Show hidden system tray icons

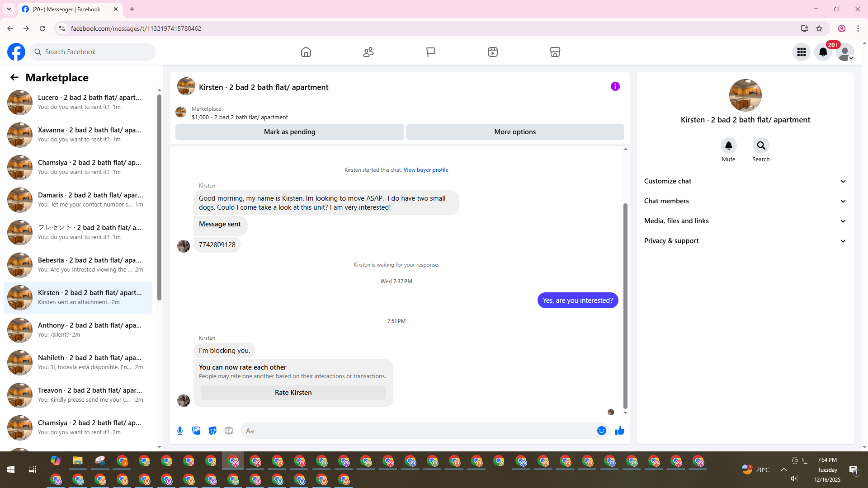click(784, 469)
